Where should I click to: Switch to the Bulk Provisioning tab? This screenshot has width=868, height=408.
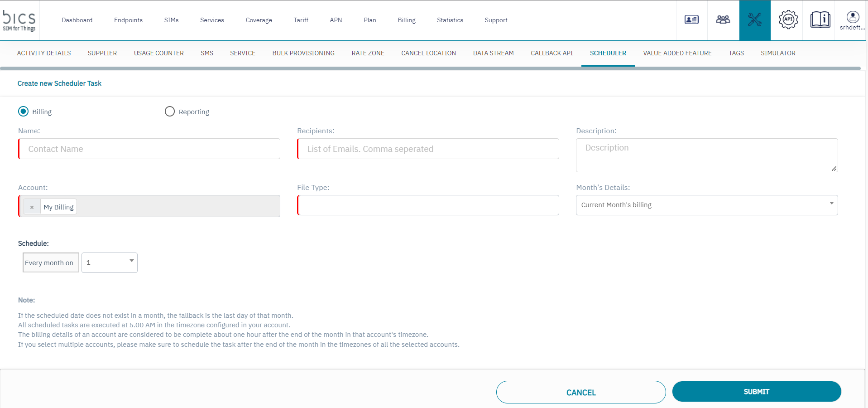(303, 53)
